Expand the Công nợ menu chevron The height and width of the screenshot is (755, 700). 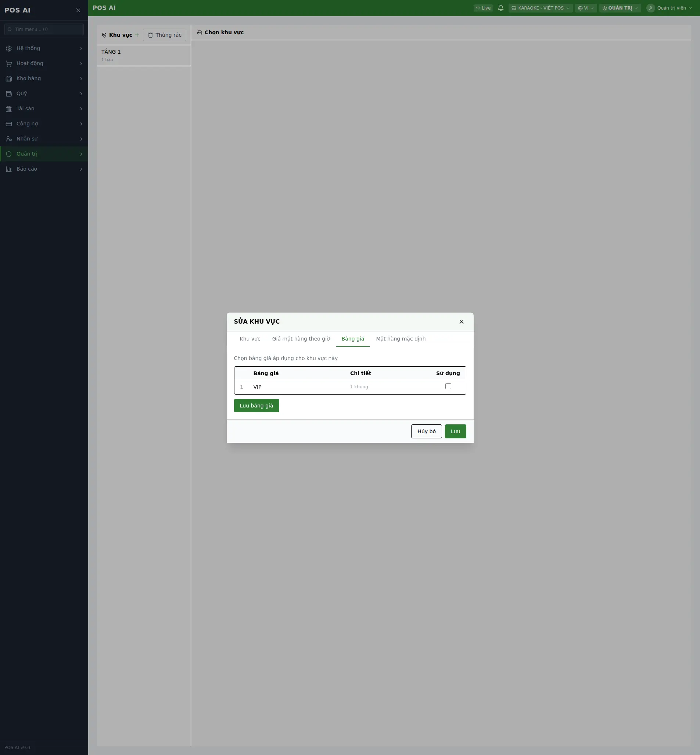click(x=81, y=124)
